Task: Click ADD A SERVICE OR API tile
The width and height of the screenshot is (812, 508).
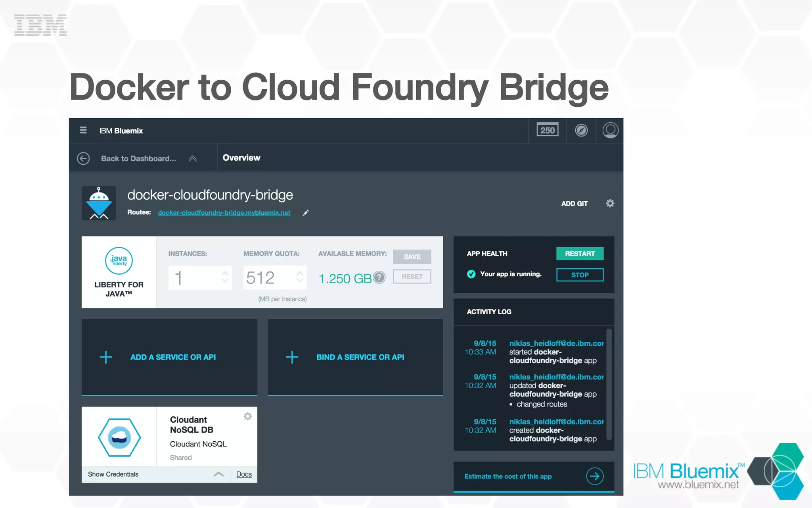Action: [169, 357]
